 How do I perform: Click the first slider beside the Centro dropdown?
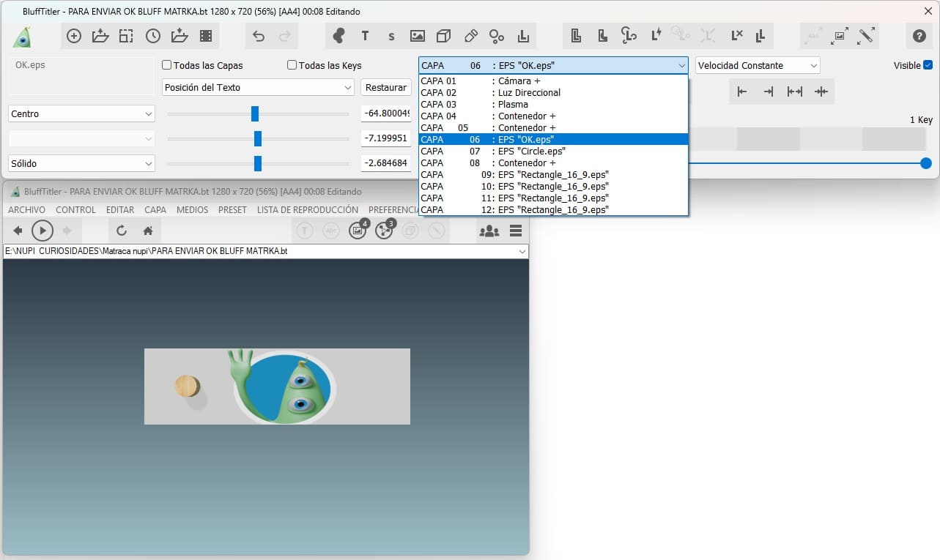coord(258,113)
